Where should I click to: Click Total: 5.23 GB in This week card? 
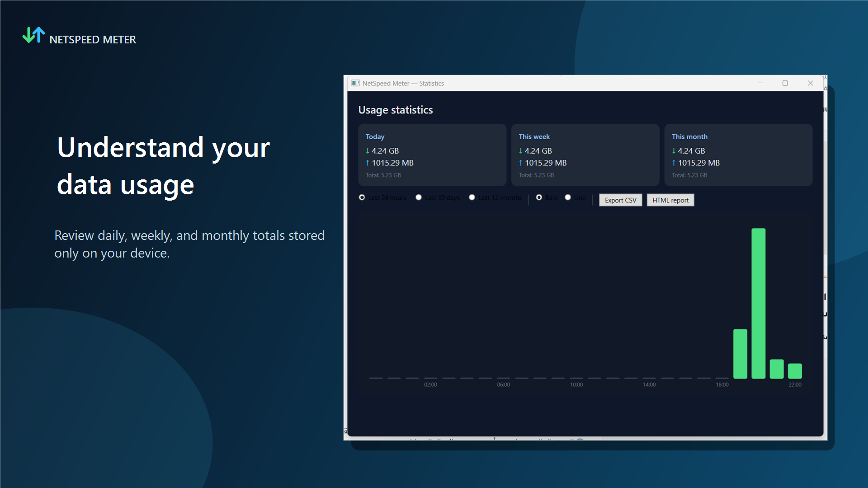click(x=536, y=175)
